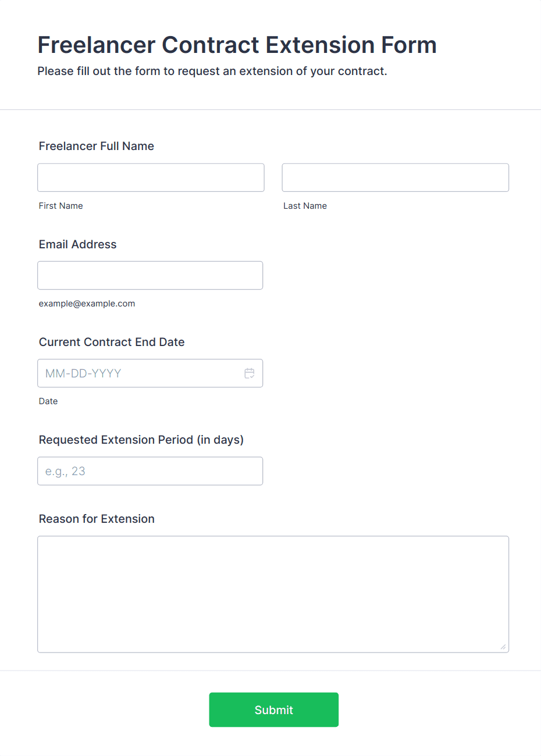Submit the contract extension form
Image resolution: width=541 pixels, height=756 pixels.
pyautogui.click(x=274, y=709)
